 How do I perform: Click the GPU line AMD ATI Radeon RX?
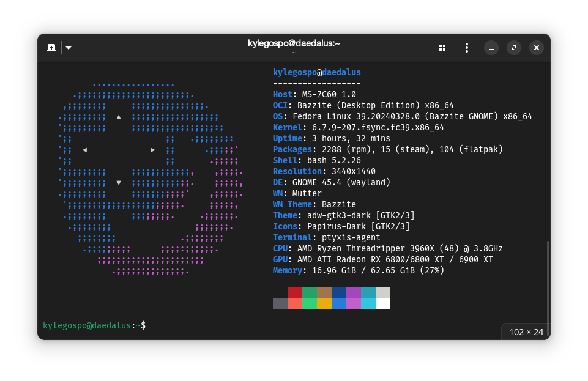coord(383,259)
